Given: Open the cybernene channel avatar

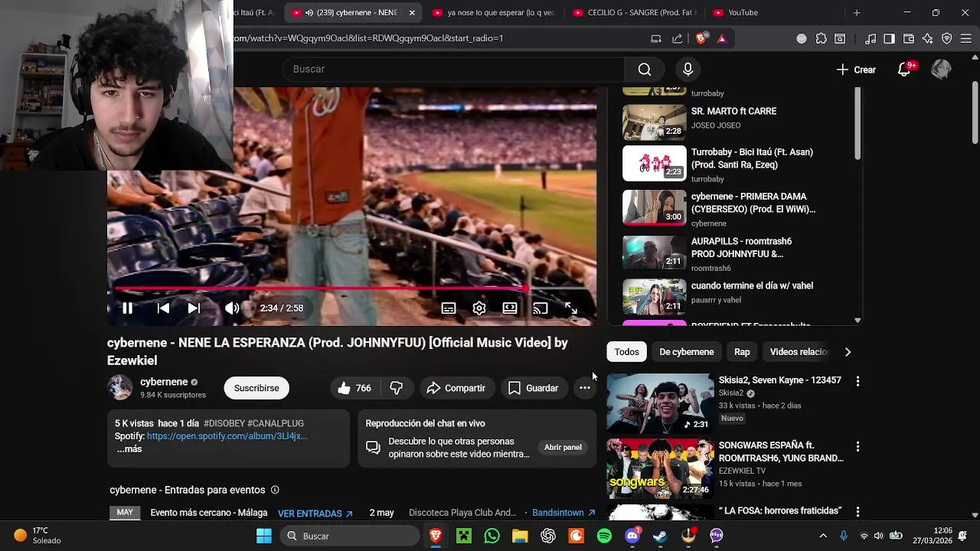Looking at the screenshot, I should tap(120, 388).
